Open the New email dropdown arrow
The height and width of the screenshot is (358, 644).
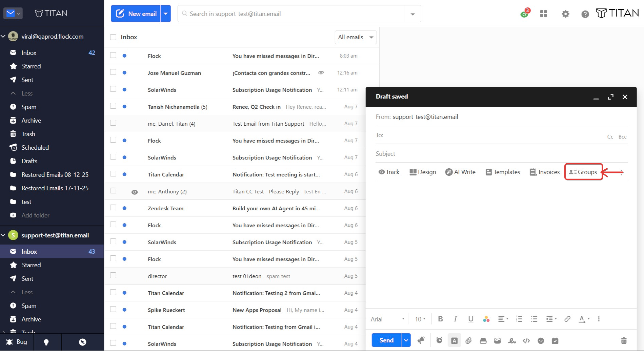coord(166,14)
